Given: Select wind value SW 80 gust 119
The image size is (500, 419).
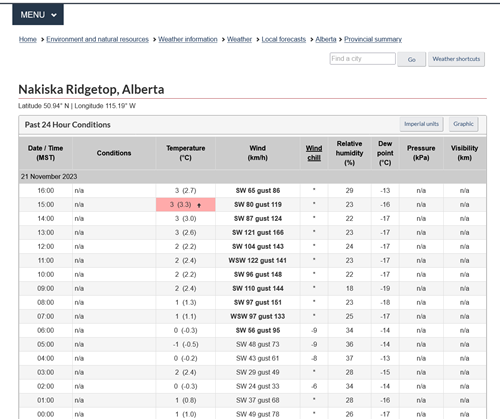Looking at the screenshot, I should [258, 205].
